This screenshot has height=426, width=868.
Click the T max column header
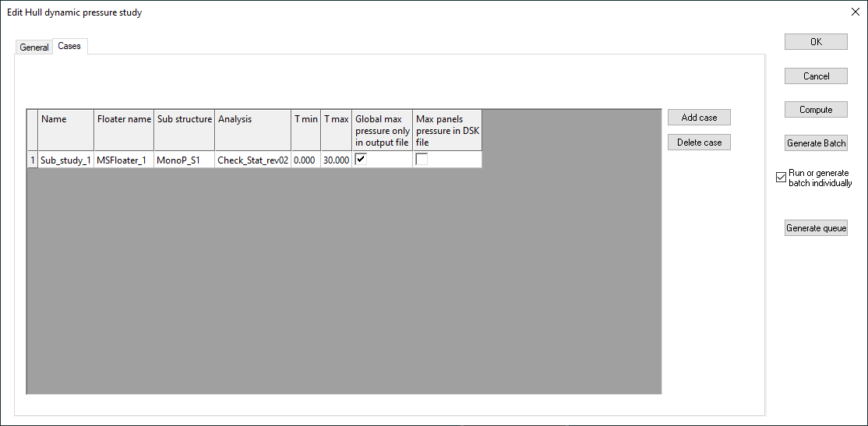tap(336, 130)
